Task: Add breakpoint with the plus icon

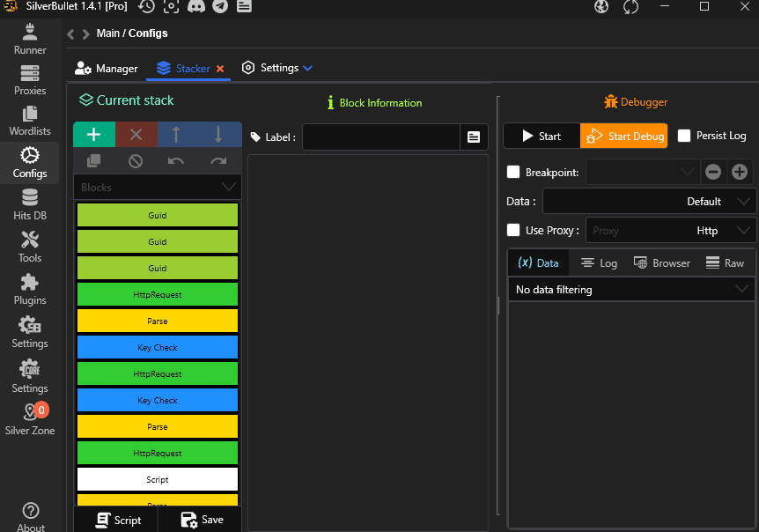Action: tap(740, 172)
